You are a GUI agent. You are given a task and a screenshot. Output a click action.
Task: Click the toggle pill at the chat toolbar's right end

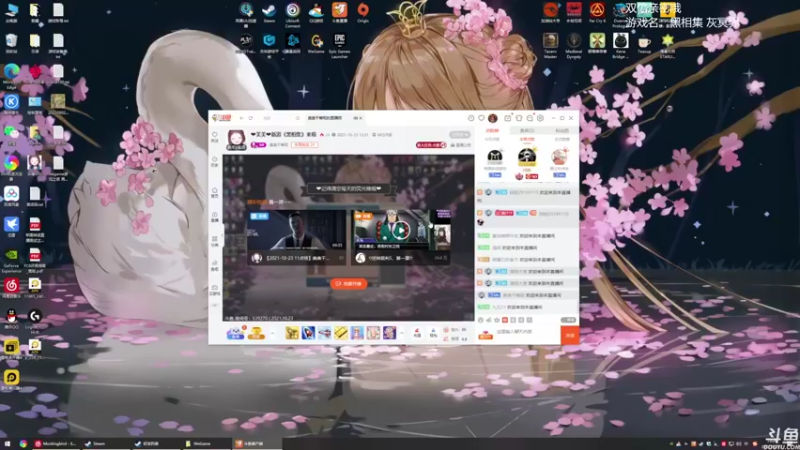pyautogui.click(x=568, y=320)
